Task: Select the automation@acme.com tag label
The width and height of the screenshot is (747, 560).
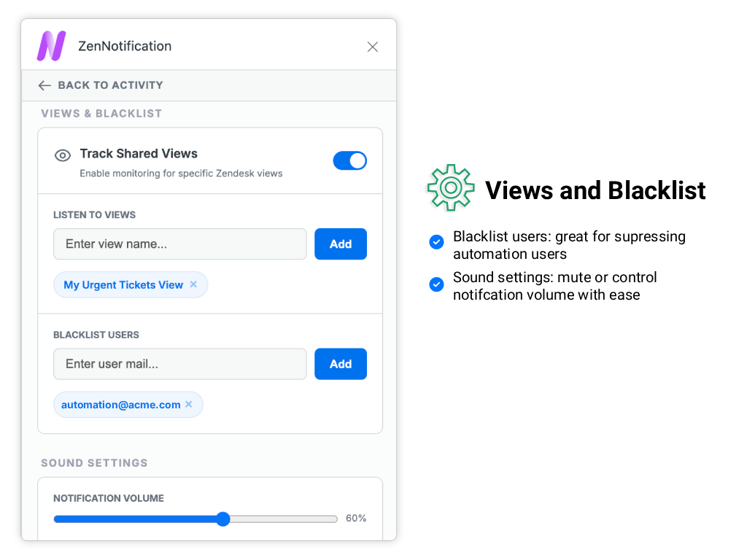Action: point(120,405)
